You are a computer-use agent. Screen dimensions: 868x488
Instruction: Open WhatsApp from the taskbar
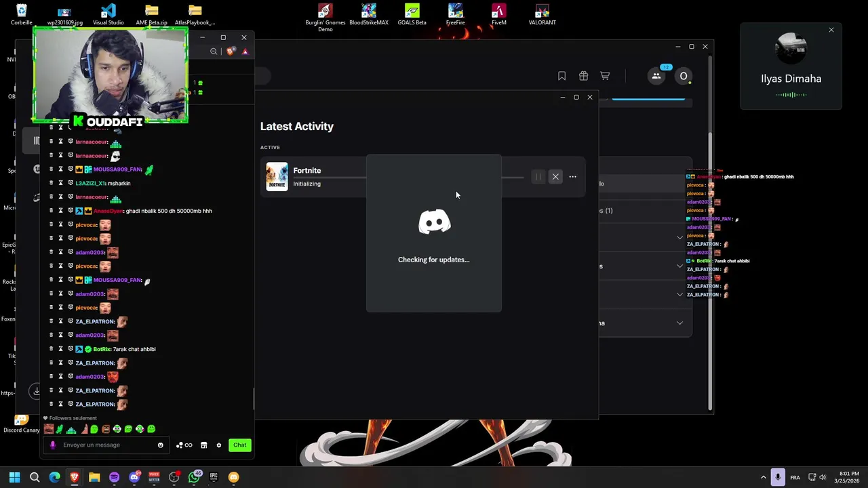[194, 477]
